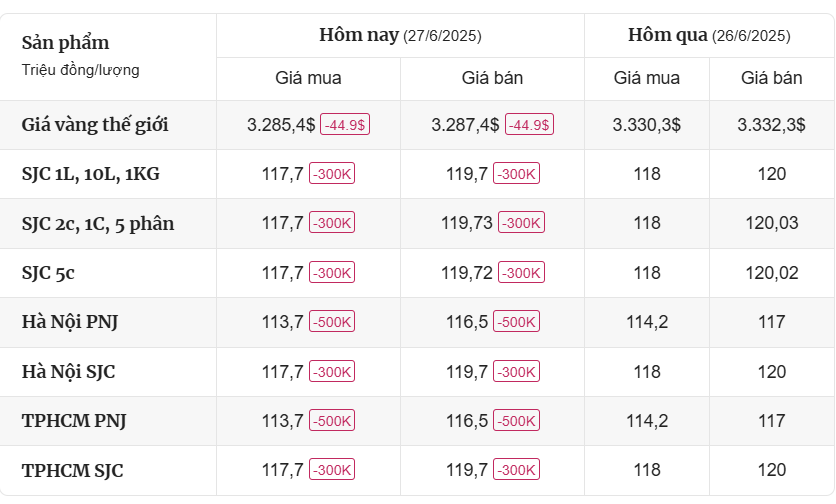Select the Hà Nội PNJ row label
The width and height of the screenshot is (836, 504).
pos(71,322)
